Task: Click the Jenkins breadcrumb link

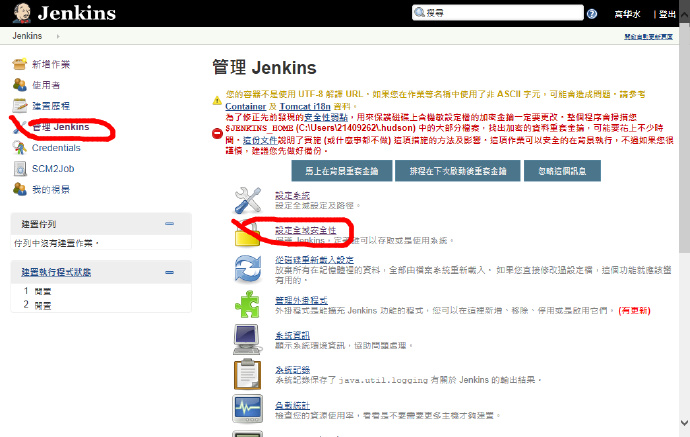Action: click(x=27, y=36)
